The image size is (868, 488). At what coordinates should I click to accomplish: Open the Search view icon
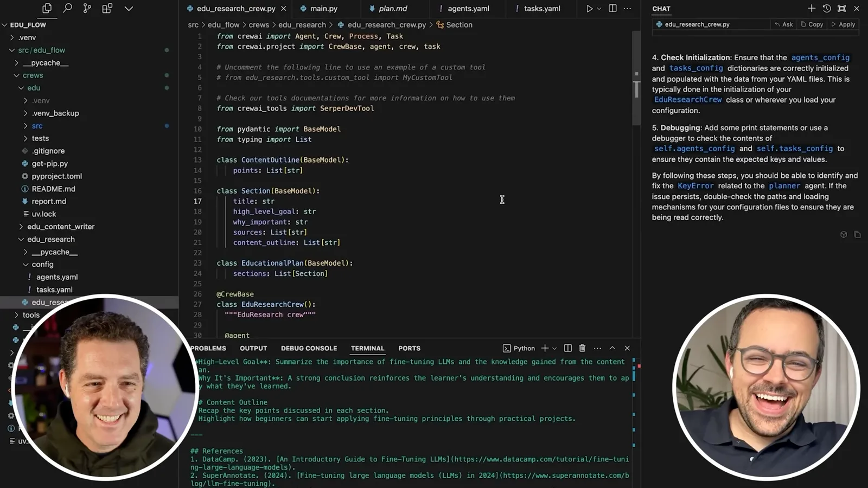click(67, 8)
